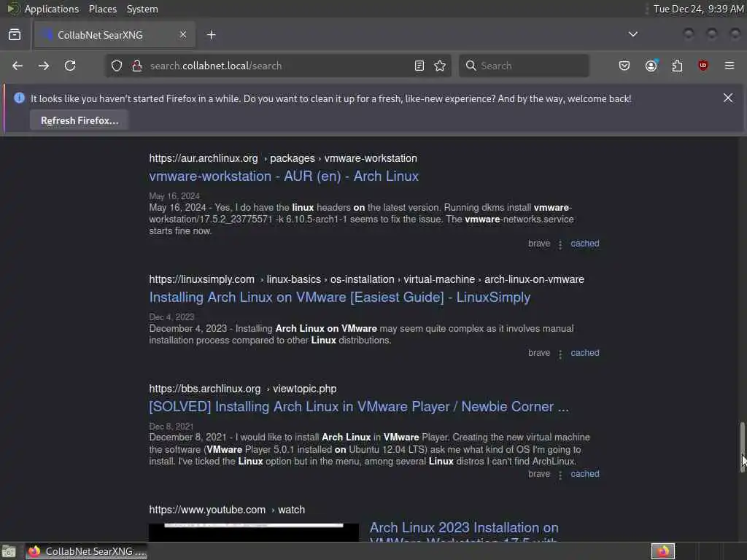Open the Firefox account icon
The width and height of the screenshot is (747, 560).
(651, 66)
